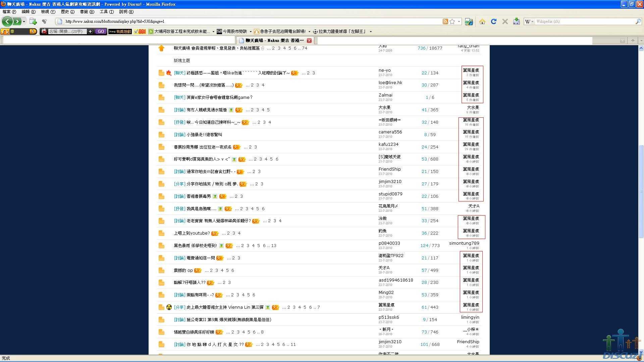Expand the 拉素力證曼城得「左腳王」 feed dropdown arrow
644x362 pixels.
coord(371,32)
